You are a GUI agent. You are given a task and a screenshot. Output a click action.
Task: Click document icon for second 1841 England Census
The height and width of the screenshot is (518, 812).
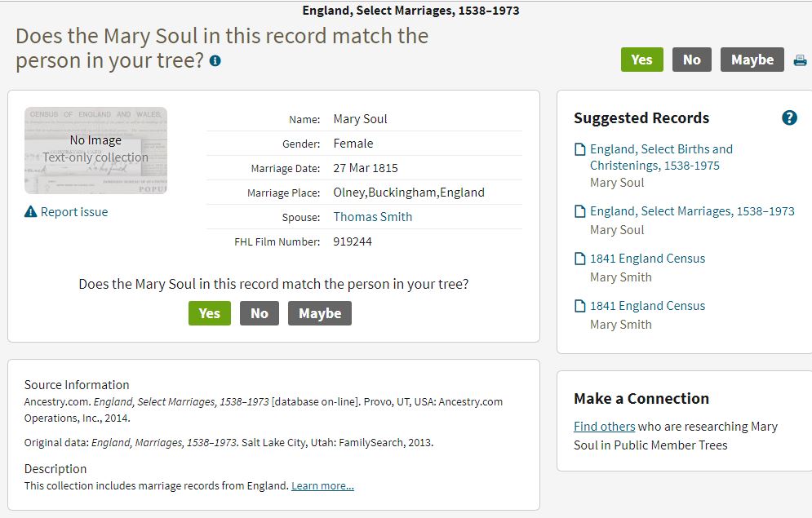point(580,306)
